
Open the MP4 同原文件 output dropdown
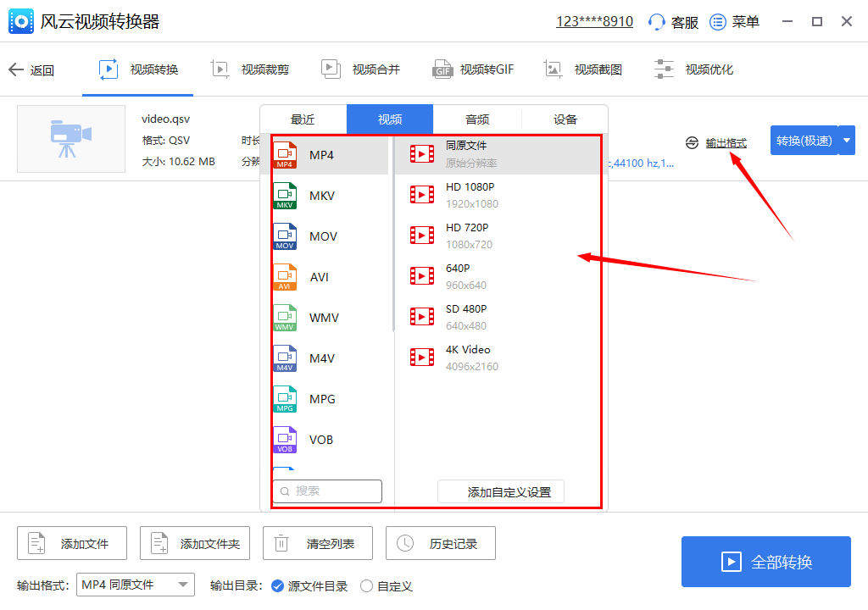(136, 585)
